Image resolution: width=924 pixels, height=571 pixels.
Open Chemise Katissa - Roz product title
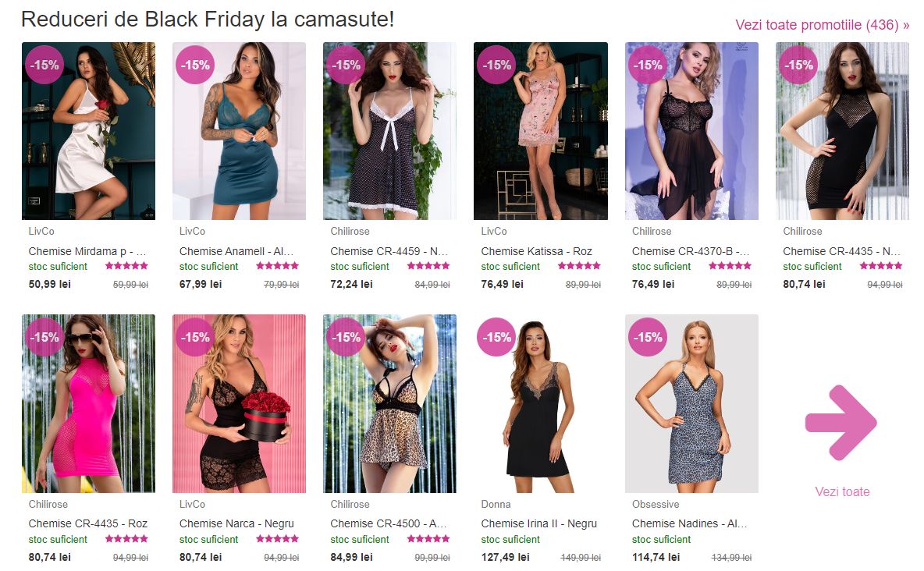coord(536,251)
